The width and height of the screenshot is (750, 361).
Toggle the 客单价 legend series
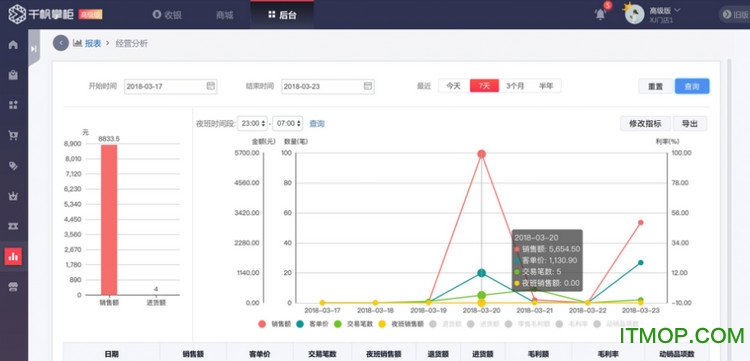click(x=313, y=324)
